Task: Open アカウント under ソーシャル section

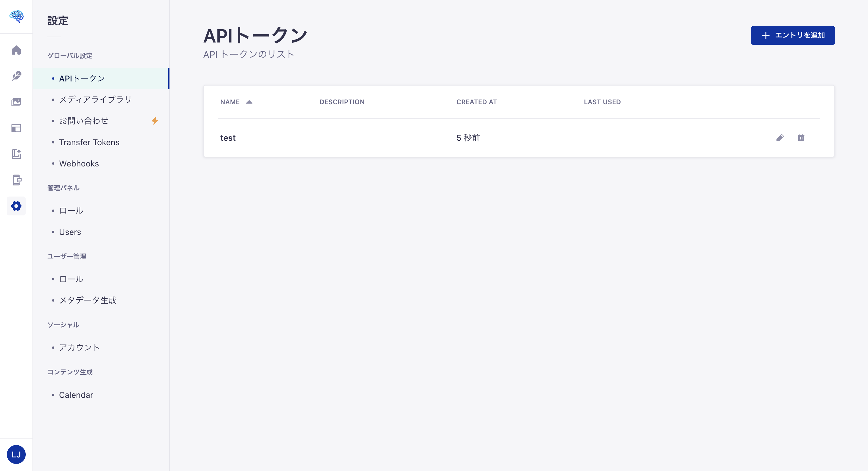Action: tap(79, 347)
